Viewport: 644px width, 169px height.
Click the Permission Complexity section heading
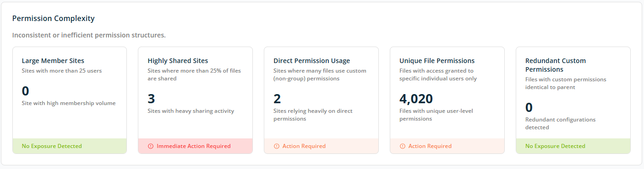point(53,19)
